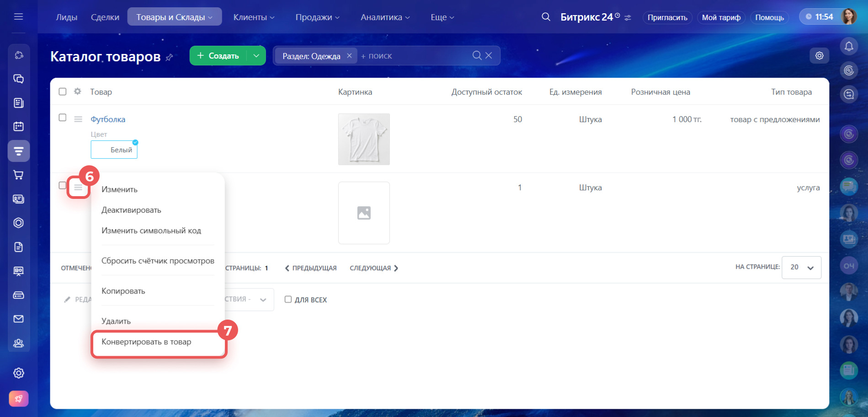The image size is (868, 417).
Task: Click the search magnifier in the header
Action: [545, 17]
